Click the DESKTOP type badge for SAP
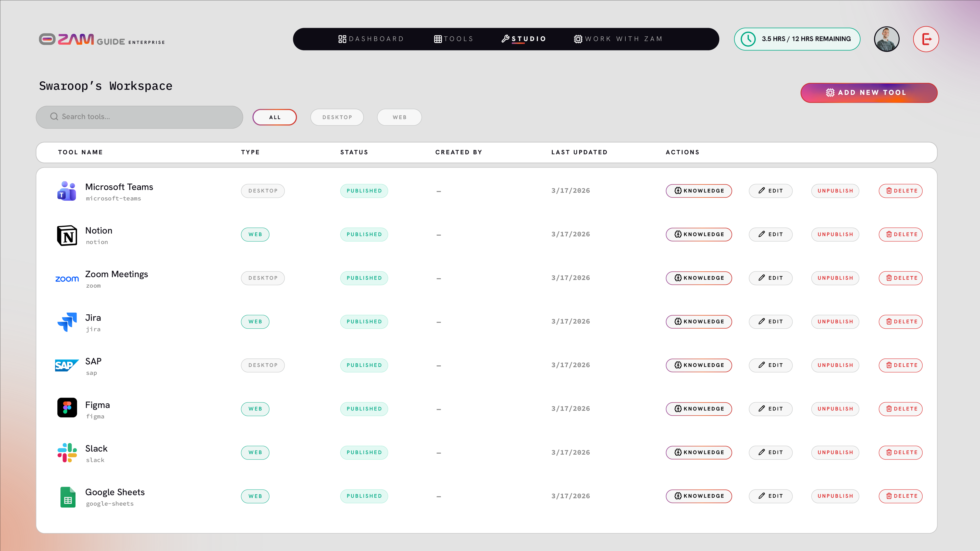This screenshot has width=980, height=551. point(263,365)
